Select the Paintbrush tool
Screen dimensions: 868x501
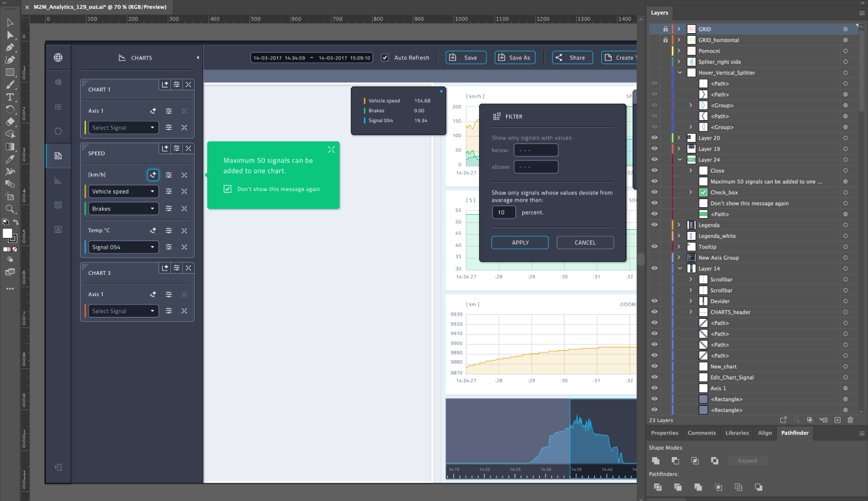pyautogui.click(x=9, y=85)
